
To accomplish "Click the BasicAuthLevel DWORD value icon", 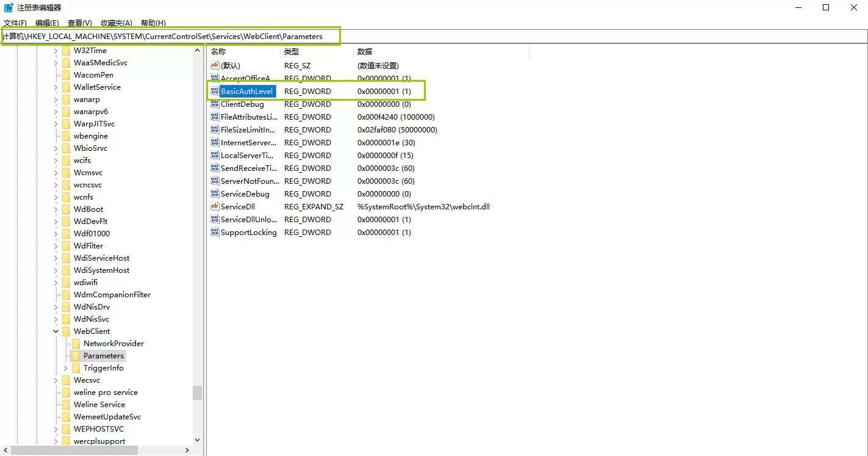I will pyautogui.click(x=214, y=92).
